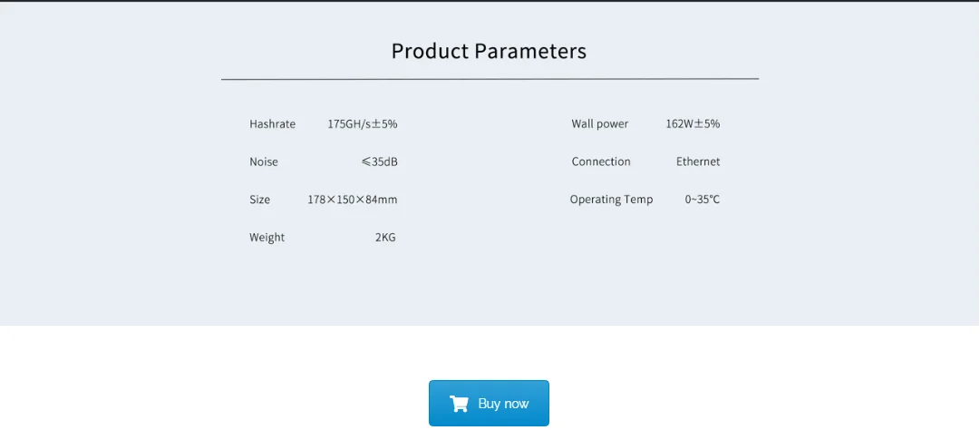Click the 175GH/s±5% hashrate value
The width and height of the screenshot is (980, 430).
click(x=362, y=124)
